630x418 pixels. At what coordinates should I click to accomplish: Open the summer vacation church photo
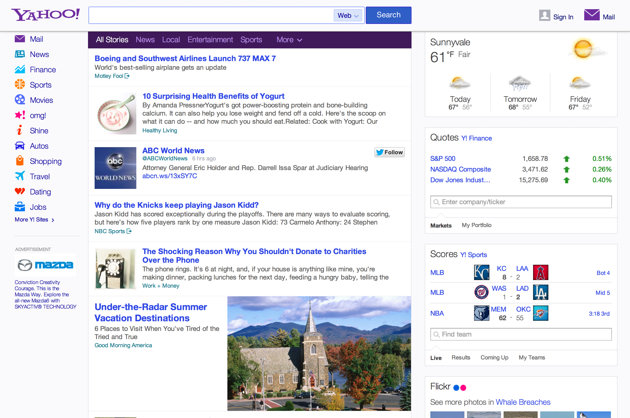coord(318,354)
